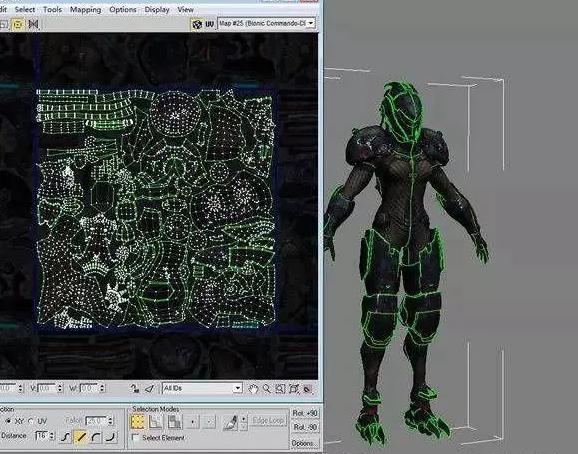Click the UV coordinates button
578x454 pixels.
(209, 24)
